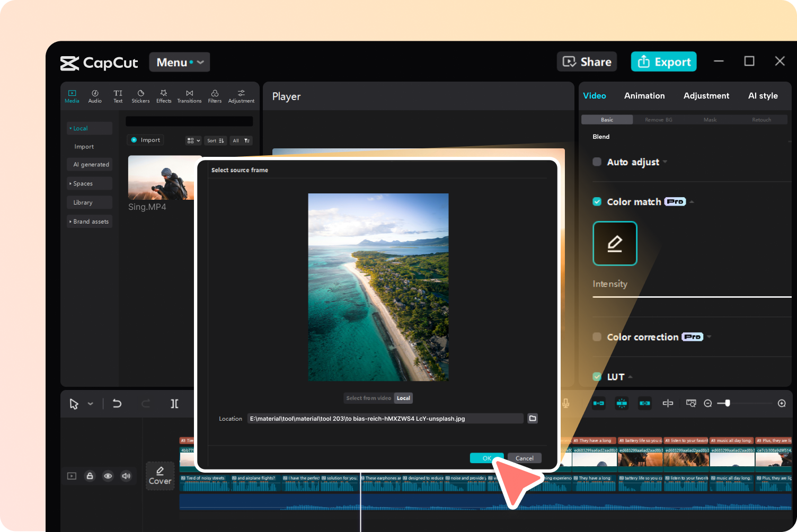Collapse the Local tree item

tap(70, 128)
